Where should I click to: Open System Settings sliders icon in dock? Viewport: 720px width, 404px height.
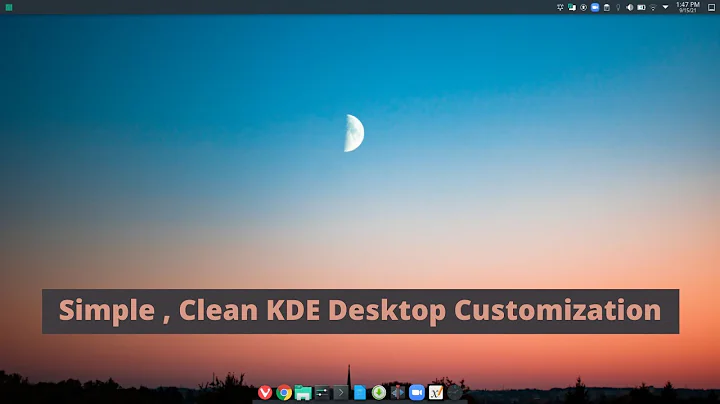click(322, 393)
